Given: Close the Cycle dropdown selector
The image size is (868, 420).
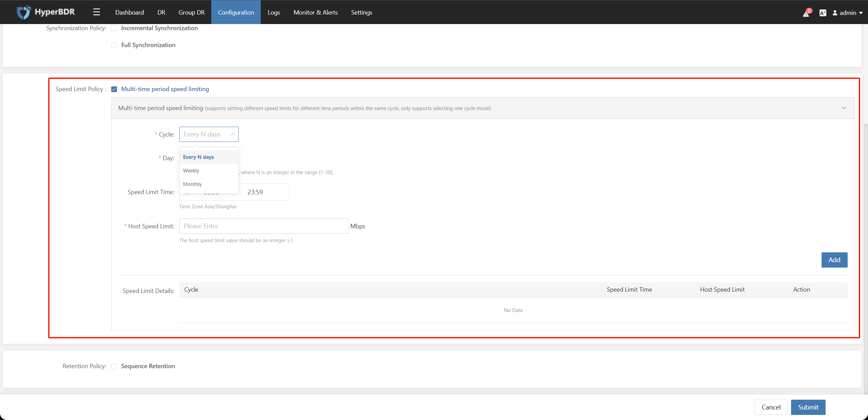Looking at the screenshot, I should pyautogui.click(x=209, y=134).
